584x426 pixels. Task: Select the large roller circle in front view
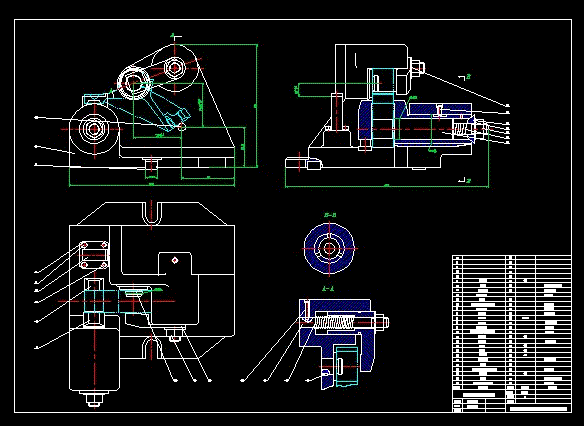[94, 129]
